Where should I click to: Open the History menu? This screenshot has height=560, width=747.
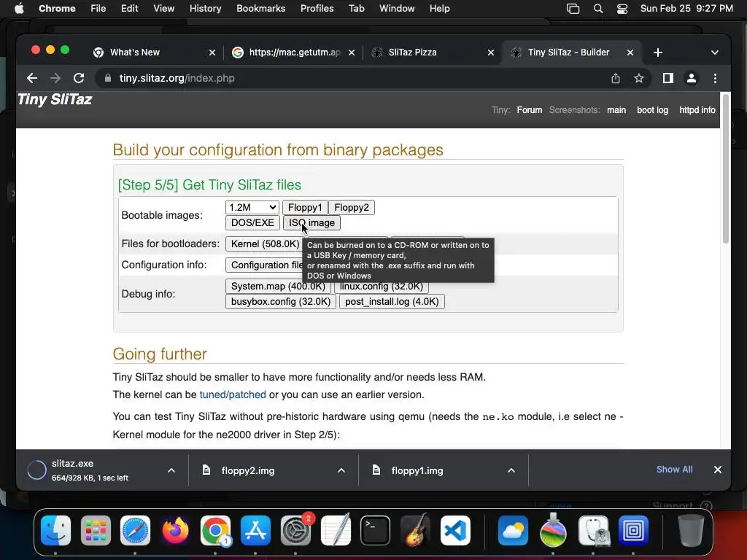coord(205,9)
